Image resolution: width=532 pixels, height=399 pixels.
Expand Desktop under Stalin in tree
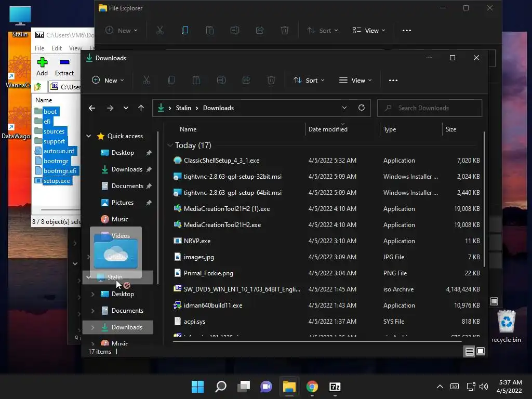click(x=92, y=294)
